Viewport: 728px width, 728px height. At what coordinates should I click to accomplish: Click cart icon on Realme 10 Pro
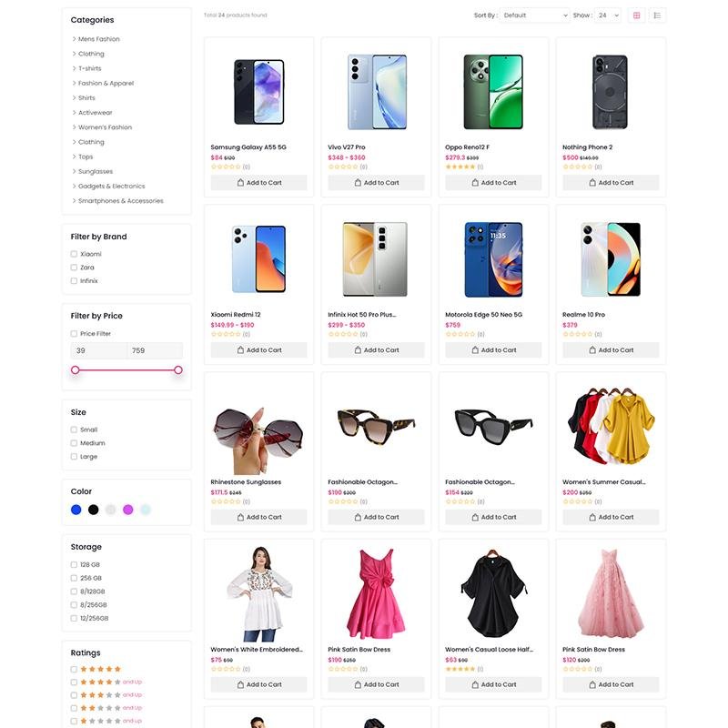[x=592, y=350]
